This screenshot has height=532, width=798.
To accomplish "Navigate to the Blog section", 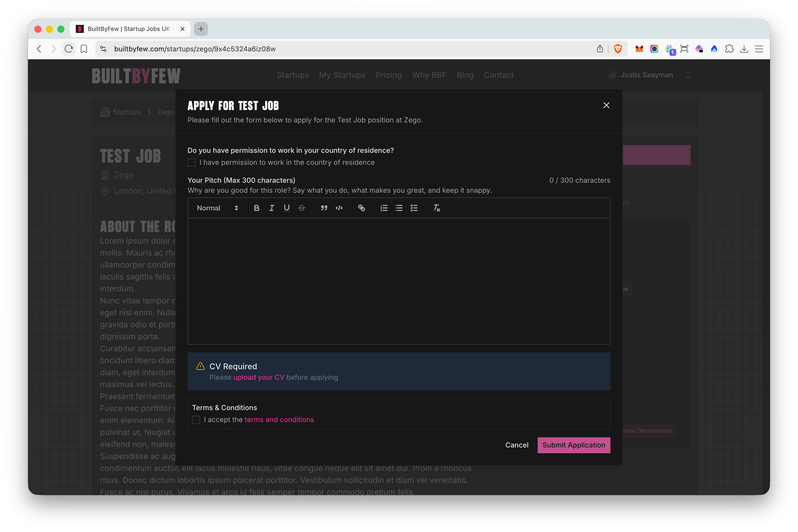I will click(x=465, y=75).
